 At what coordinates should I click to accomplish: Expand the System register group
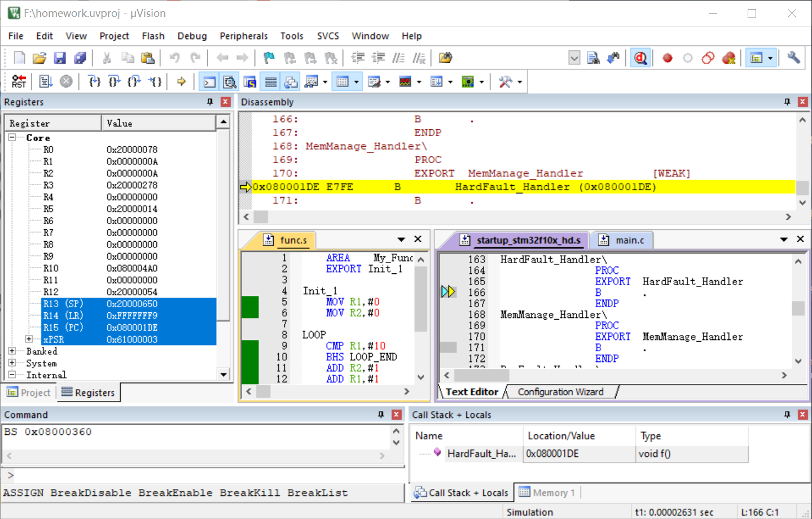12,363
